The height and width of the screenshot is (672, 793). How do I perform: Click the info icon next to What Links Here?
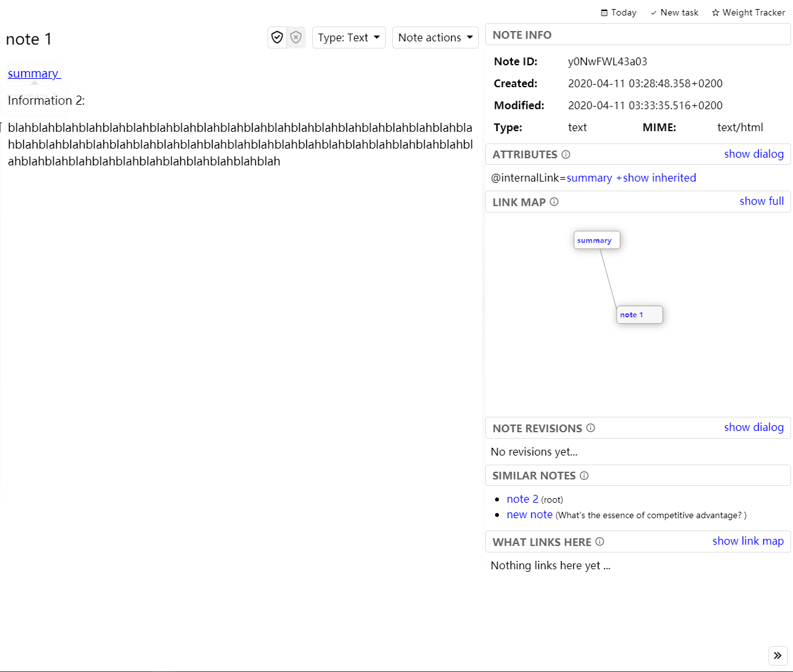pos(599,541)
